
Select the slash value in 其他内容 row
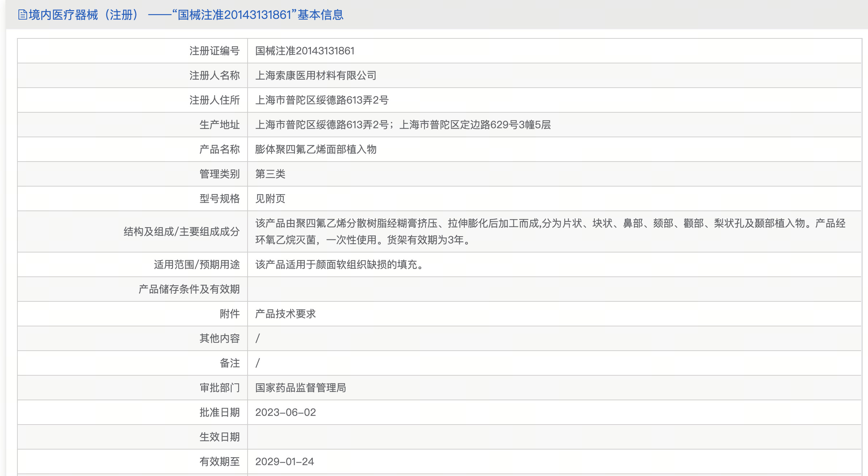[x=257, y=338]
